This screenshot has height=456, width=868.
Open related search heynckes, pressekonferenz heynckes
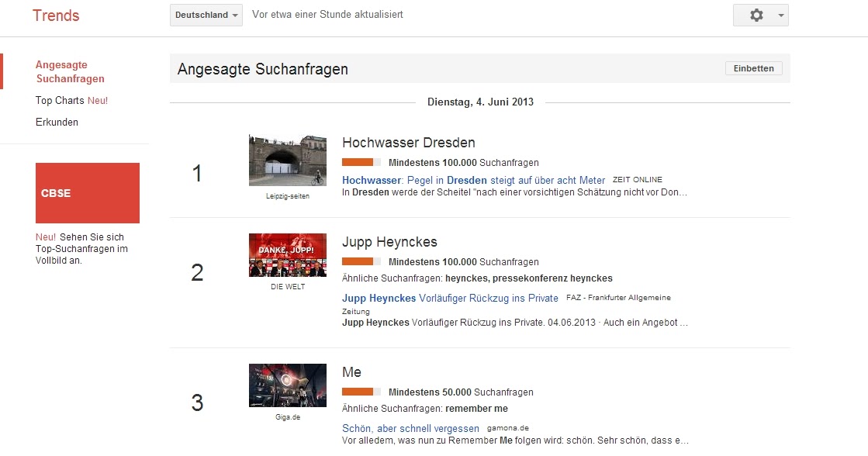pyautogui.click(x=529, y=278)
